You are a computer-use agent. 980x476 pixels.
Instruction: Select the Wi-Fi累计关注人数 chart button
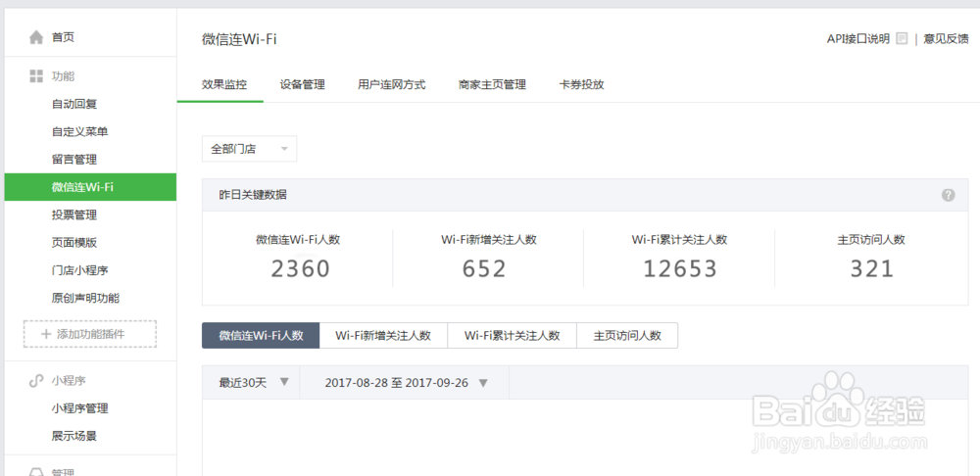click(512, 335)
